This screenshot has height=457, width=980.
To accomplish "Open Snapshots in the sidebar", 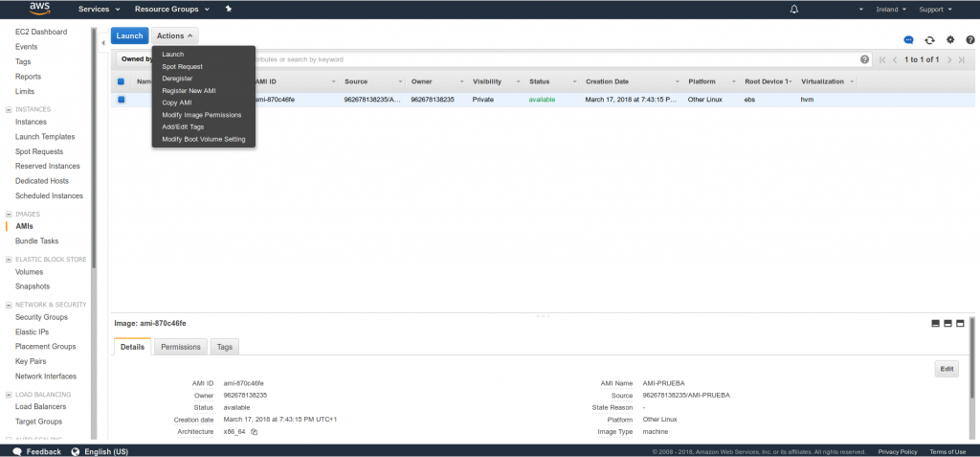I will point(33,286).
